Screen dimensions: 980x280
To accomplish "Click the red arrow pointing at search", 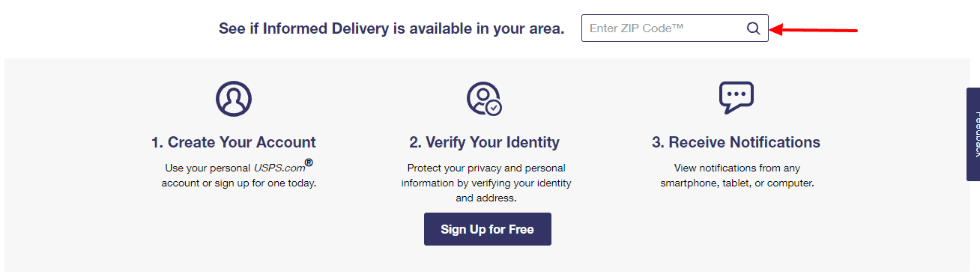I will pos(814,30).
